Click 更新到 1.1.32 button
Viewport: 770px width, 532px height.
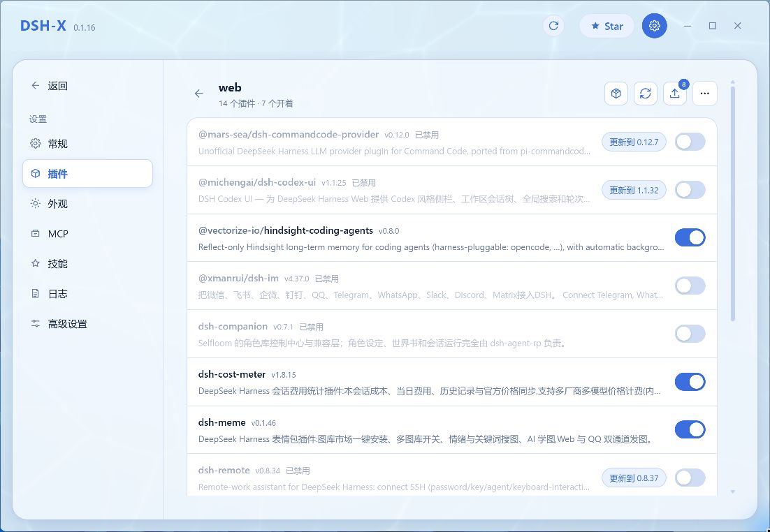pos(634,190)
